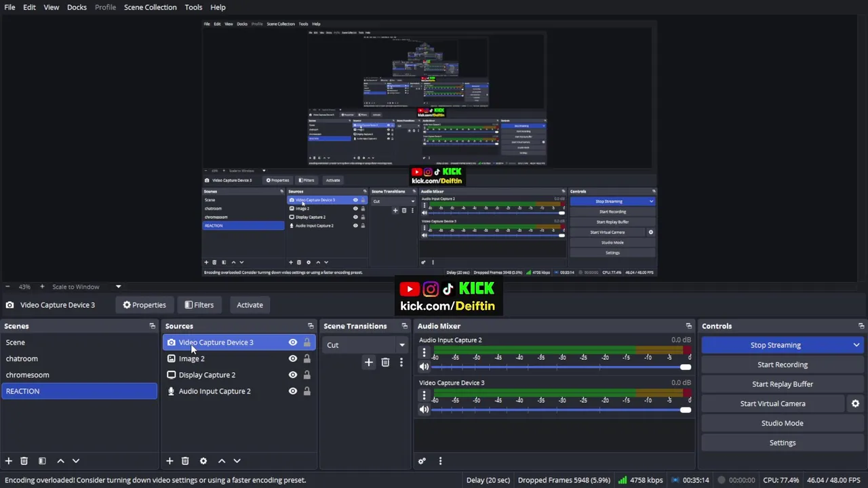The width and height of the screenshot is (868, 488).
Task: Open Audio Mixer three-dot menu in mixer toolbar
Action: click(440, 461)
